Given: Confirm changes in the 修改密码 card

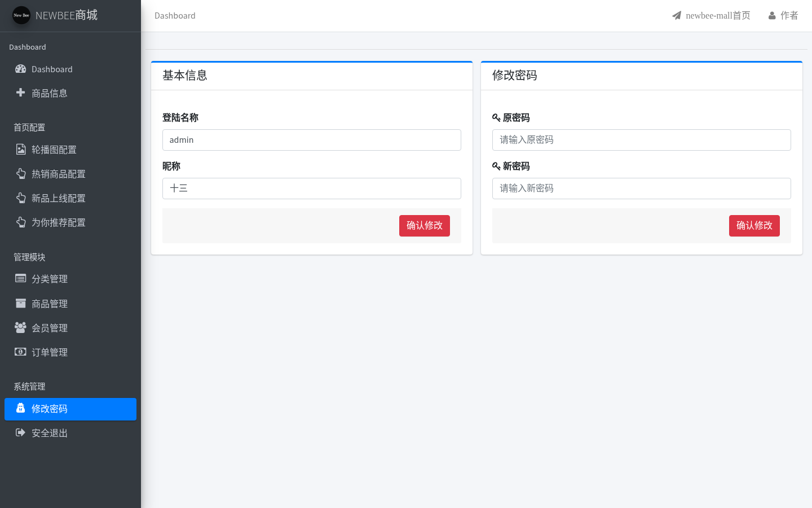Looking at the screenshot, I should click(754, 226).
